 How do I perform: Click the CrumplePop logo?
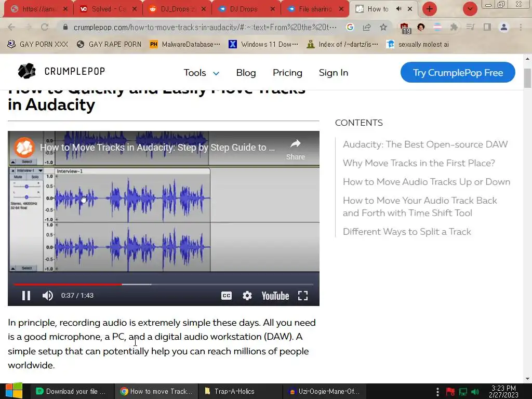61,71
